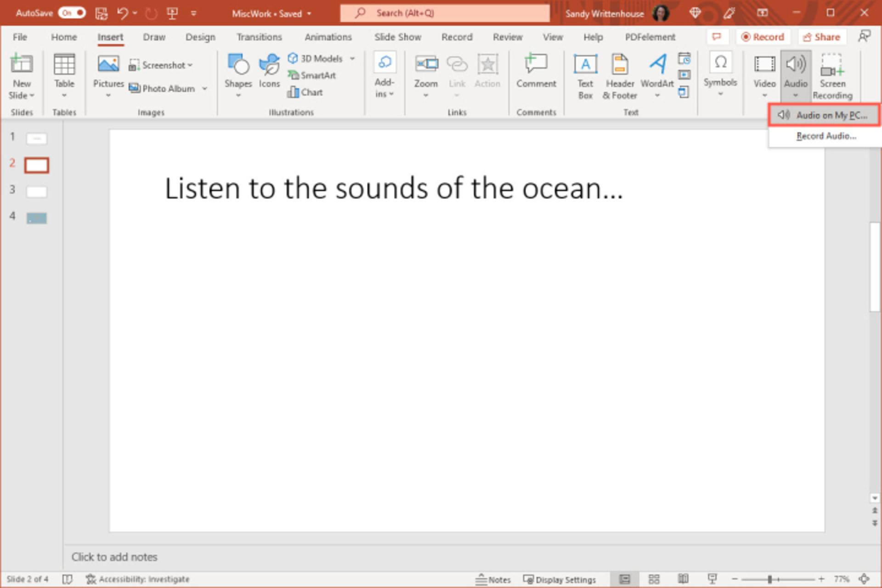Click the Redo icon
882x588 pixels.
click(x=151, y=13)
